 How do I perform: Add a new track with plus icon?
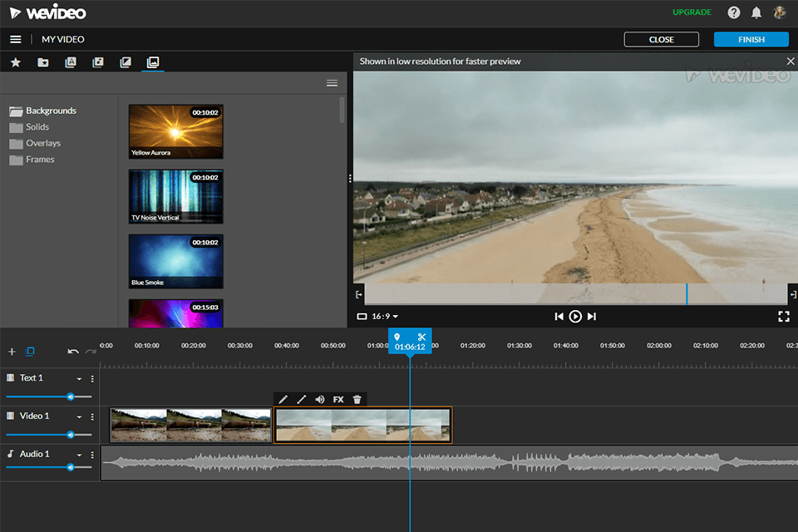coord(12,352)
